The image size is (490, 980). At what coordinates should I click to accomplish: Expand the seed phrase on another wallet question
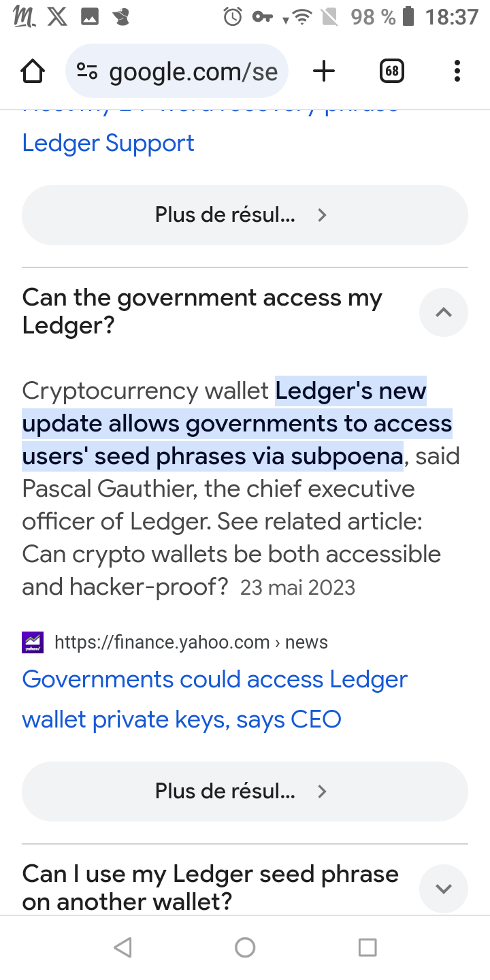coord(444,888)
